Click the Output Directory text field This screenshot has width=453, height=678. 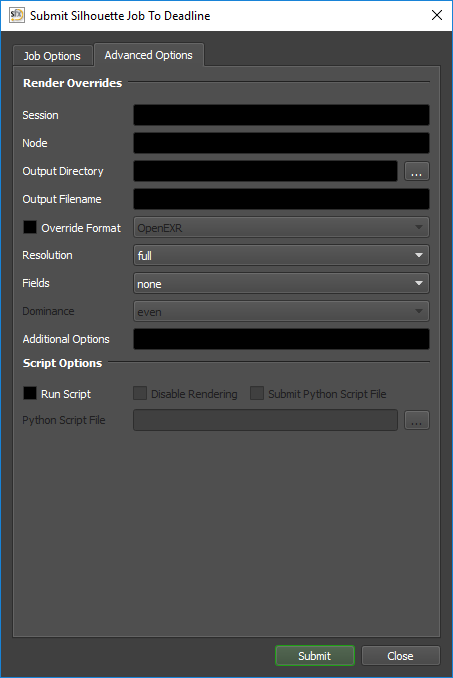coord(265,171)
